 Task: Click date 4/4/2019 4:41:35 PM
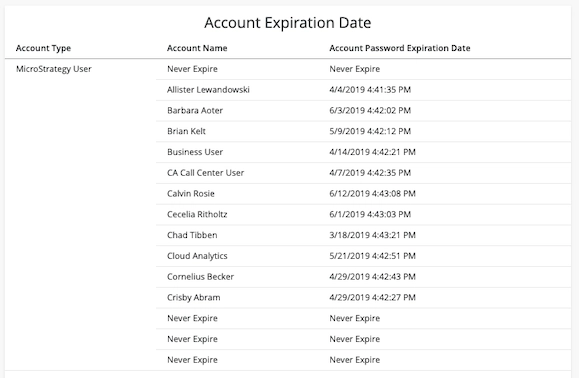coord(370,90)
